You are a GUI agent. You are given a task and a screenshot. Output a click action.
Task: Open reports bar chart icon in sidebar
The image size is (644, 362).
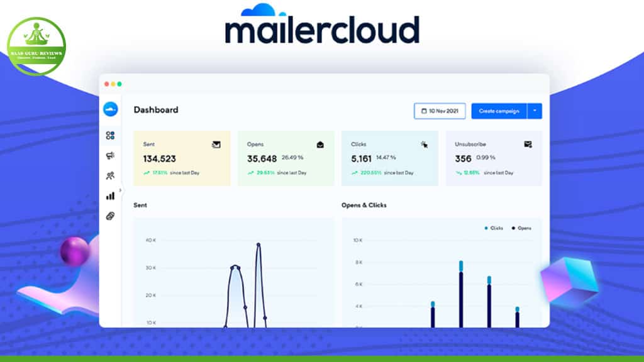110,196
